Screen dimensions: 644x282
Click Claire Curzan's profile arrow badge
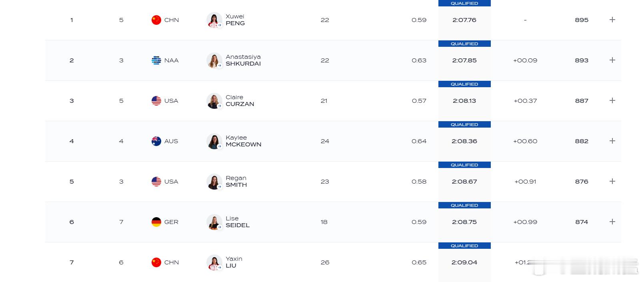220,106
